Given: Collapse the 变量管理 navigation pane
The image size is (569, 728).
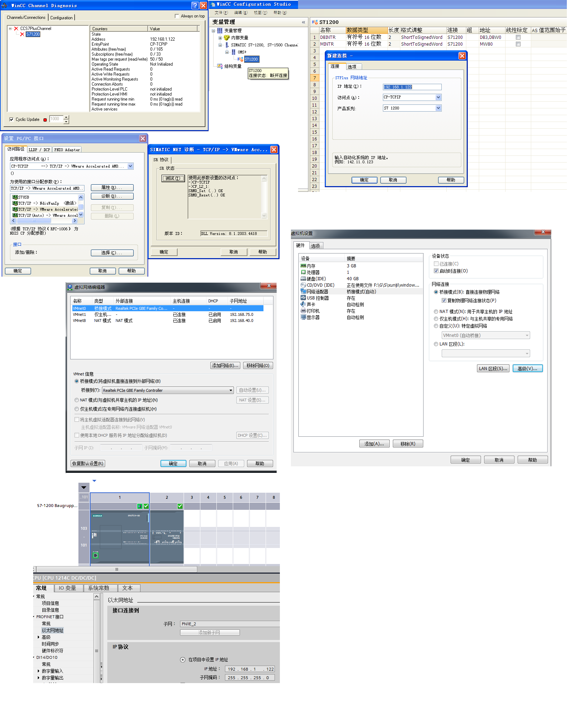Looking at the screenshot, I should point(303,22).
